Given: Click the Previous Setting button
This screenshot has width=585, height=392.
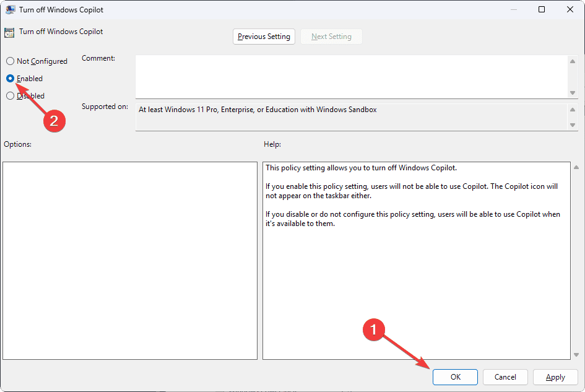Looking at the screenshot, I should pyautogui.click(x=264, y=37).
